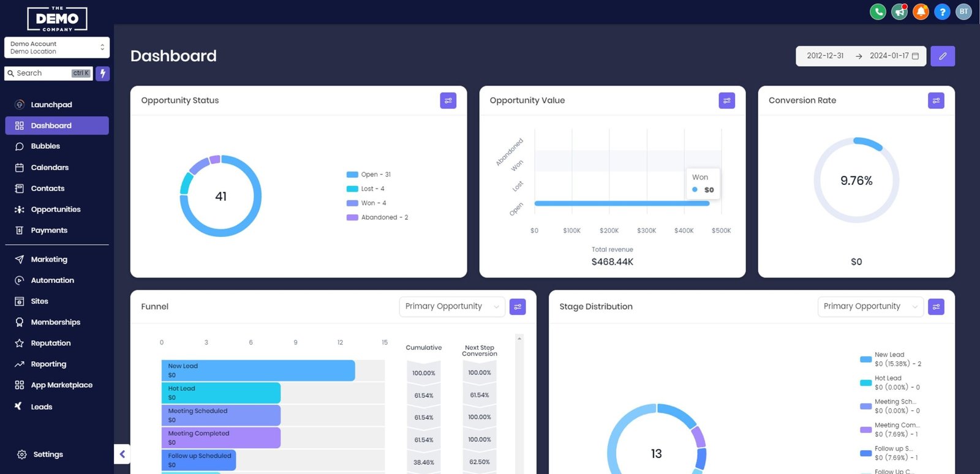Click the Settings gear icon
The width and height of the screenshot is (980, 474).
tap(22, 454)
